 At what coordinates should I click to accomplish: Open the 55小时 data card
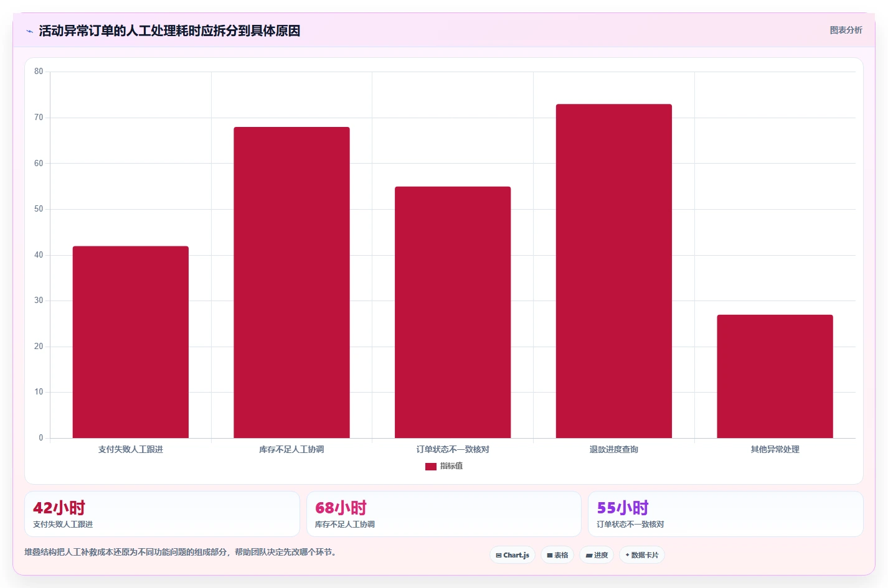coord(725,514)
